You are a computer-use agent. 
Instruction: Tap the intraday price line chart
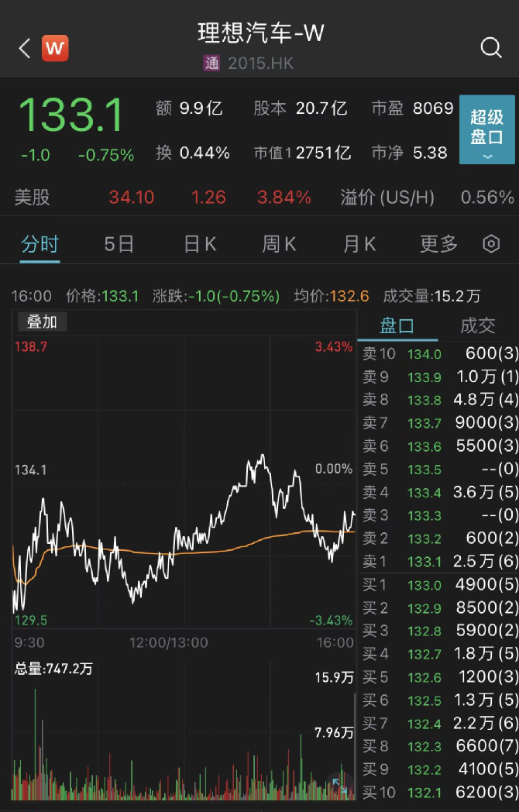click(x=184, y=482)
